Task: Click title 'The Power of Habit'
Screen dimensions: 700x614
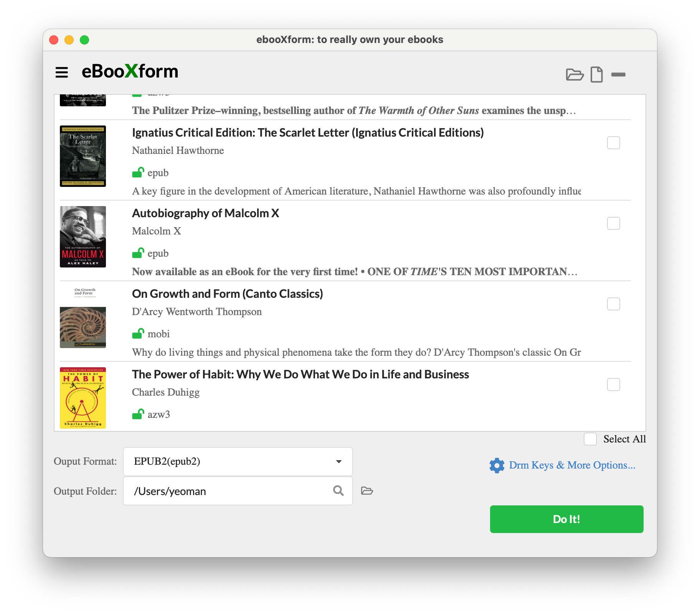Action: point(300,375)
